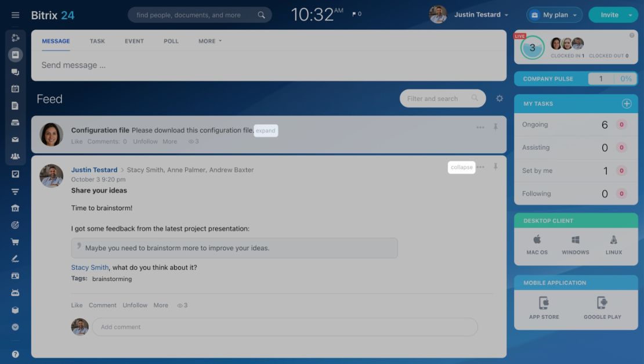Open the Justin Testard profile menu
This screenshot has height=364, width=644.
(x=481, y=15)
